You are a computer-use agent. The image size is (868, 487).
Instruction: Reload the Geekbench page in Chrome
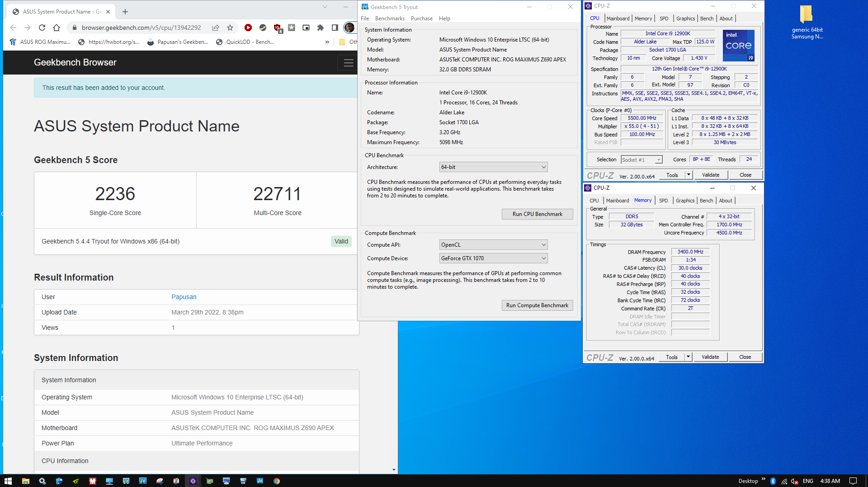[x=42, y=28]
